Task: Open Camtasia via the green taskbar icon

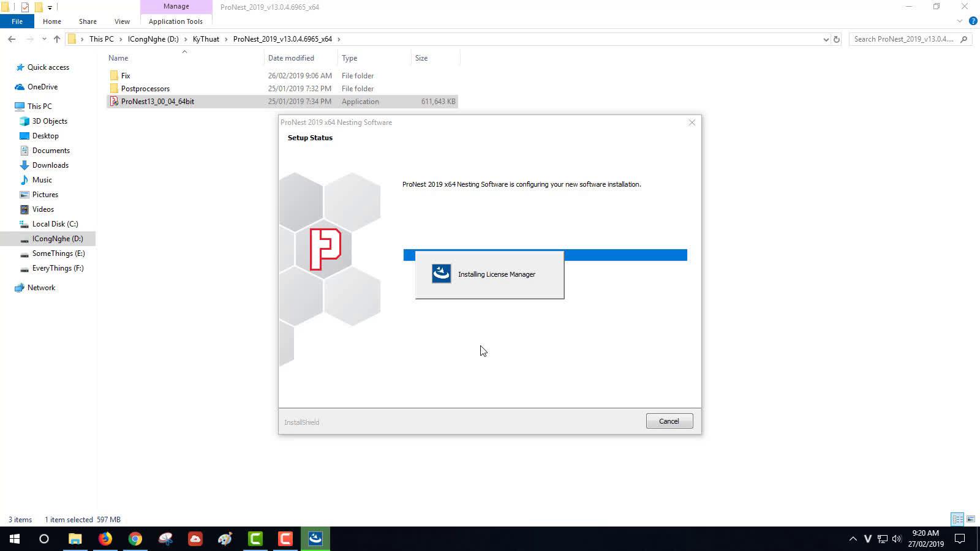Action: tap(255, 539)
